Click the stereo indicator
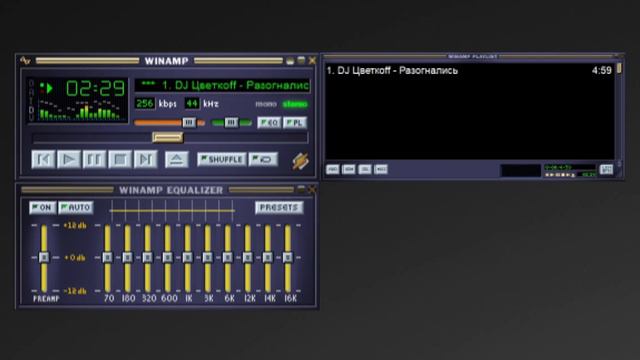This screenshot has height=360, width=640. tap(295, 104)
